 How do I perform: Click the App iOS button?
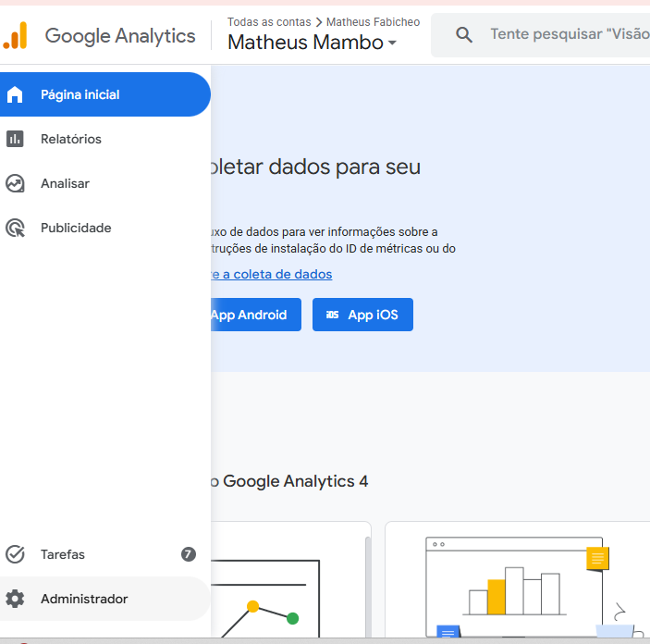click(x=362, y=315)
